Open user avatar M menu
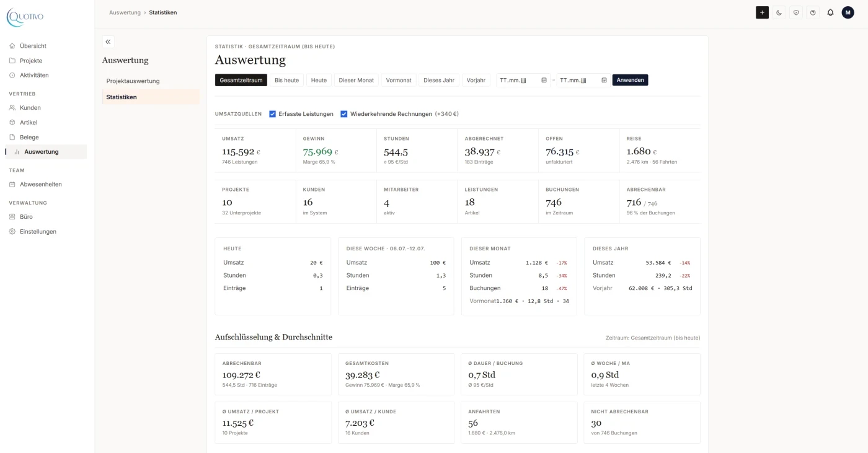This screenshot has width=868, height=453. pyautogui.click(x=848, y=12)
